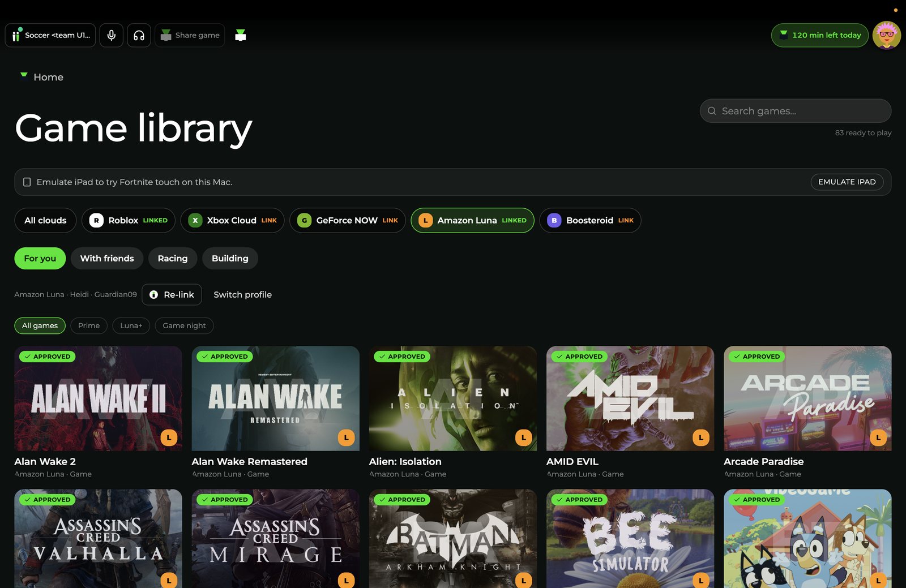Image resolution: width=906 pixels, height=588 pixels.
Task: Click the Re-link button
Action: (x=172, y=294)
